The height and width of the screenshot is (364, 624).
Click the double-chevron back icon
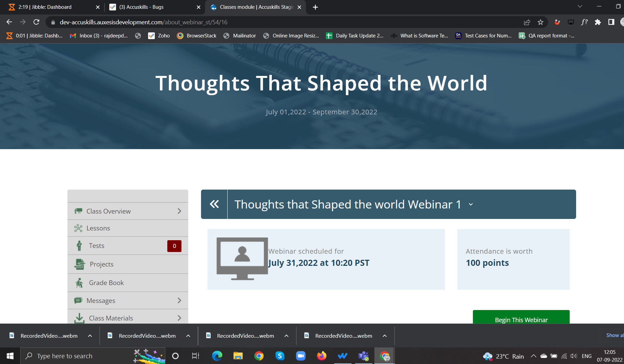[214, 204]
